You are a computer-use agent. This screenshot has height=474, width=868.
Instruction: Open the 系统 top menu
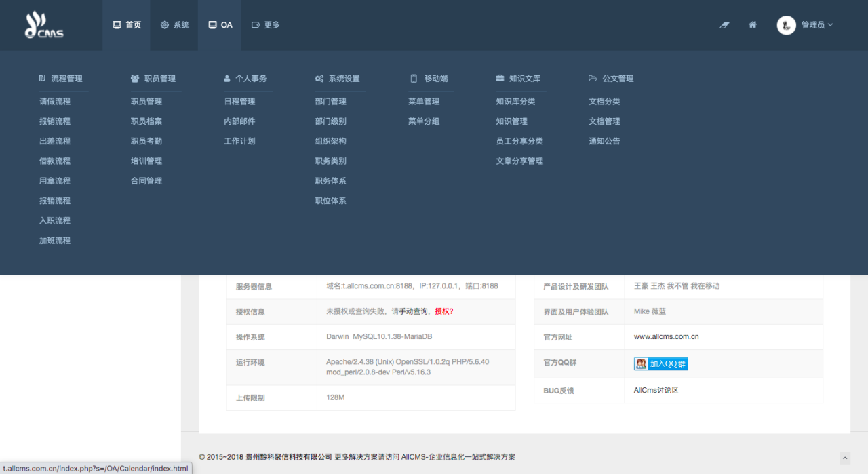[175, 25]
